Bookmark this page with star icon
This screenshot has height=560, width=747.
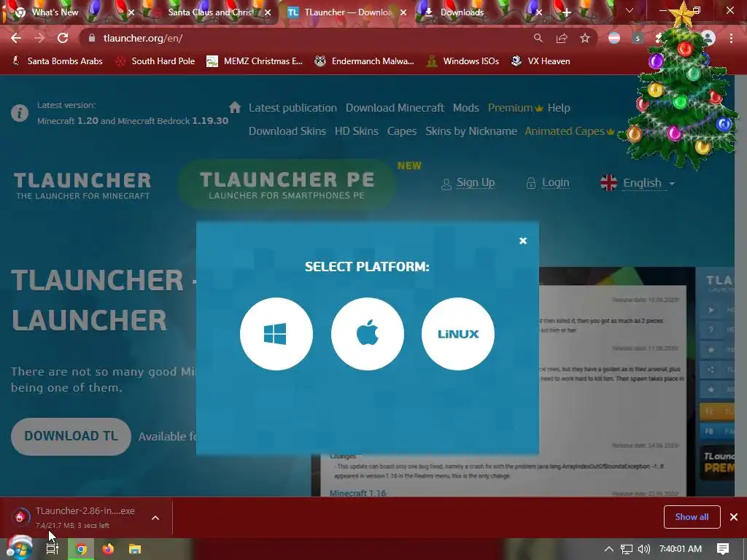click(585, 38)
